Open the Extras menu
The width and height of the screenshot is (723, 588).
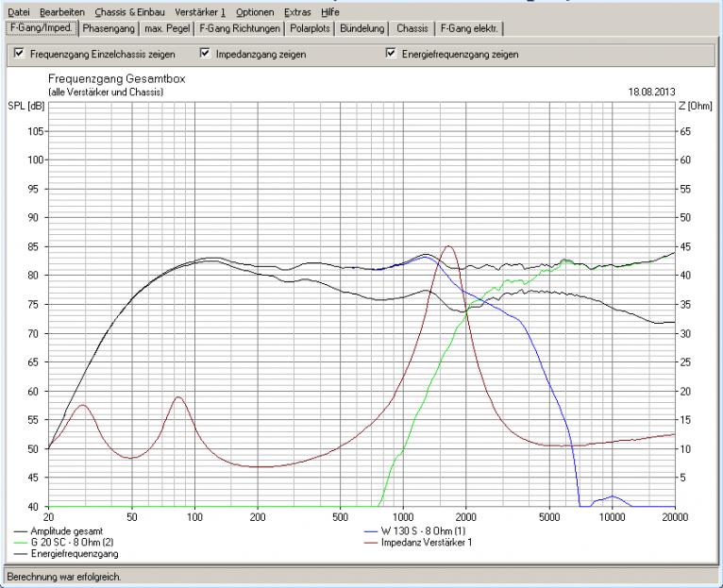click(x=297, y=12)
